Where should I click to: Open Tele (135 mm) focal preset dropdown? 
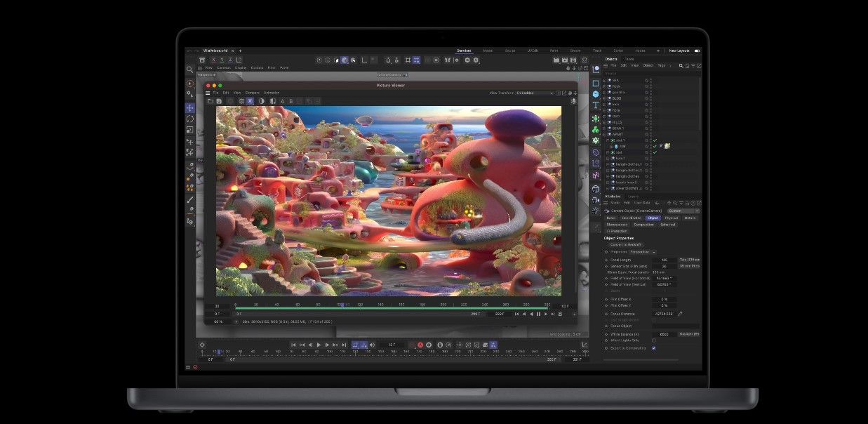coord(689,260)
